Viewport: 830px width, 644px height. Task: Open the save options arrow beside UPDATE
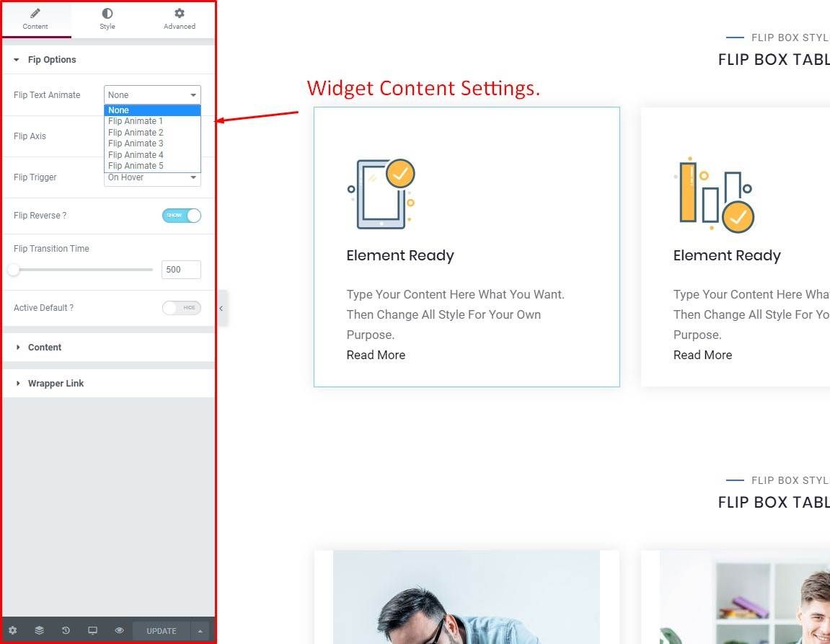click(200, 630)
